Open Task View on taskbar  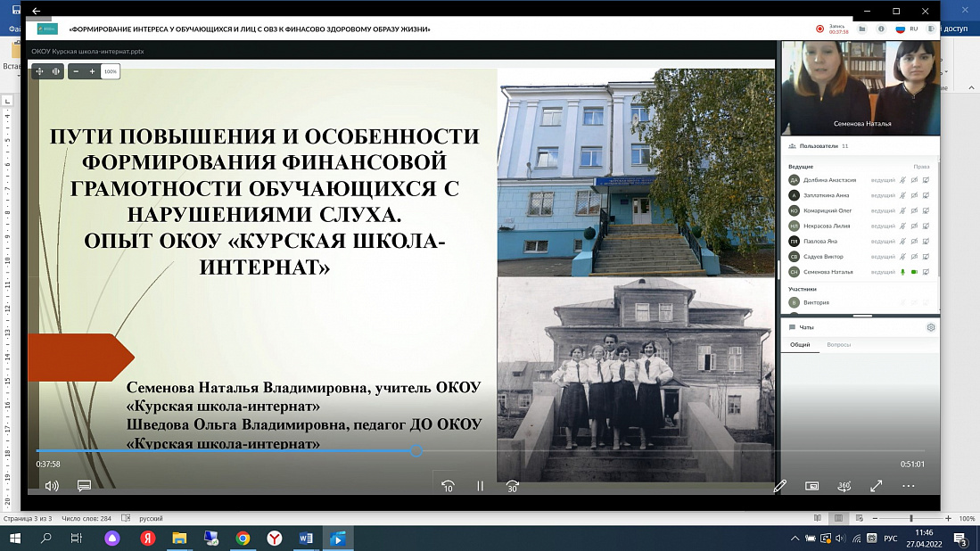[77, 538]
